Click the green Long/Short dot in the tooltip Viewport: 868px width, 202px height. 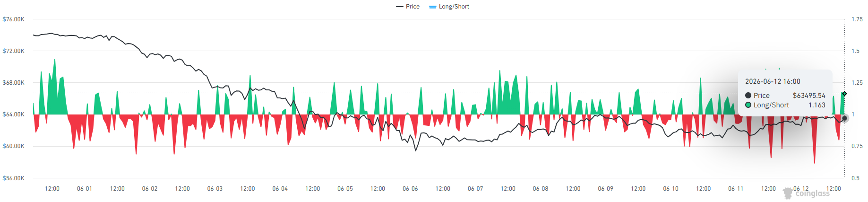748,105
